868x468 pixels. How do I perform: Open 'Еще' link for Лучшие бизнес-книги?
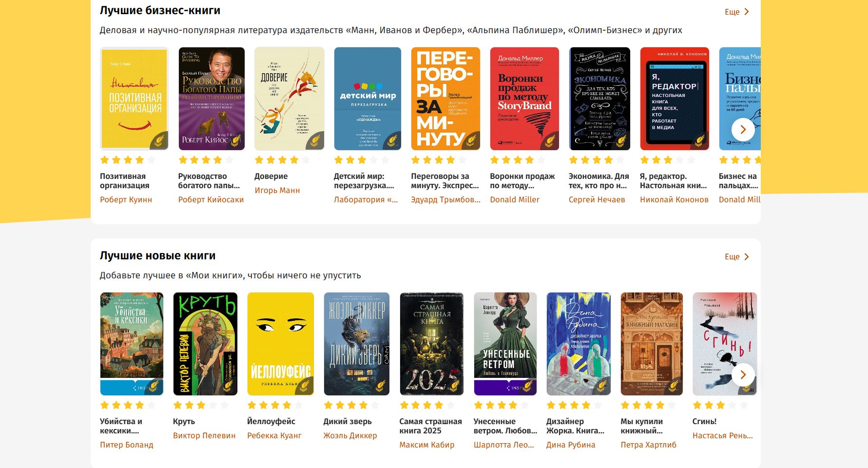(736, 12)
